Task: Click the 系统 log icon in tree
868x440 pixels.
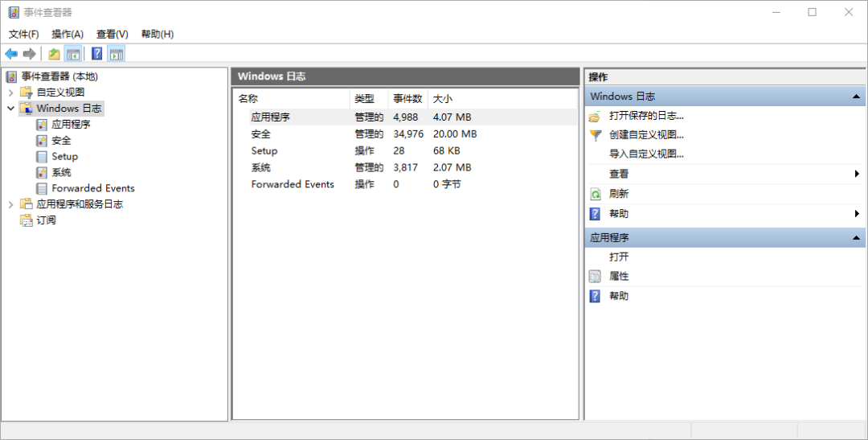Action: point(42,172)
